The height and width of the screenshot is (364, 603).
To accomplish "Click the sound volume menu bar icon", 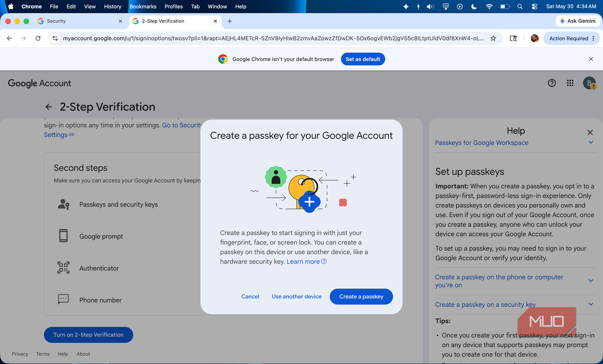I will [430, 6].
